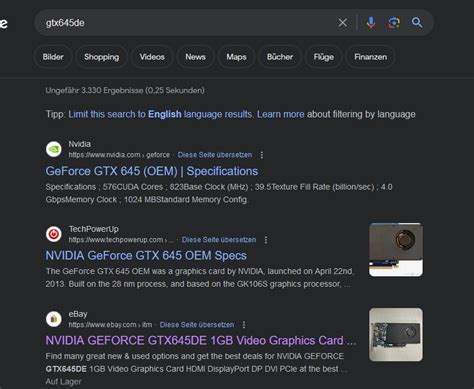The height and width of the screenshot is (389, 474).
Task: Open eBay graphics card thumbnail
Action: pos(396,335)
